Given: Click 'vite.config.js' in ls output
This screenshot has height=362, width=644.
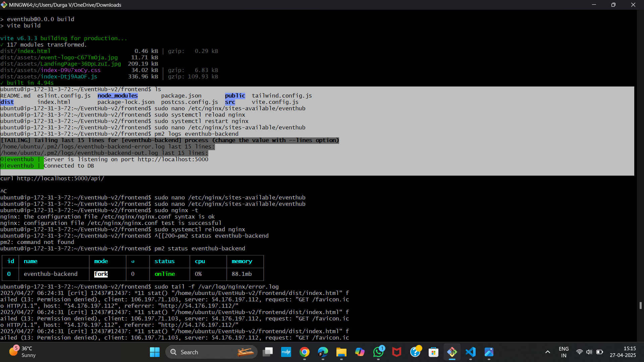Looking at the screenshot, I should click(275, 102).
